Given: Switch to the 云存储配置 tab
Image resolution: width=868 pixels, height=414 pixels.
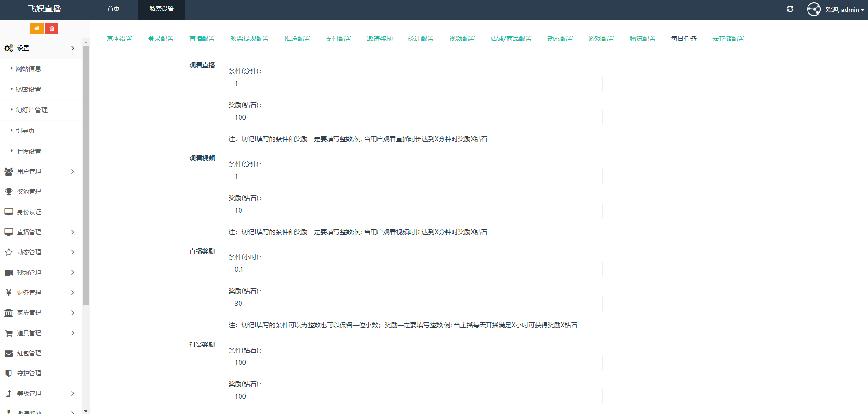Looking at the screenshot, I should (x=728, y=39).
